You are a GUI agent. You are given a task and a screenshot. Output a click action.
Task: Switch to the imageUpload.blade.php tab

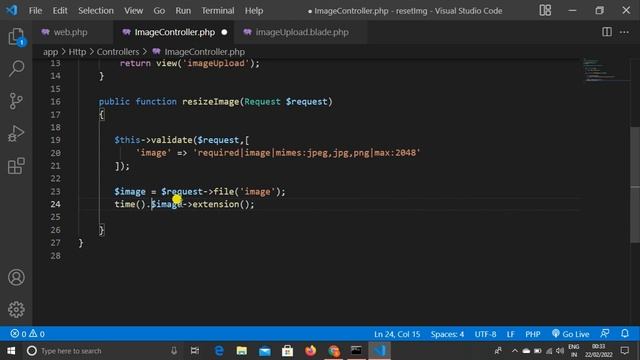(302, 32)
